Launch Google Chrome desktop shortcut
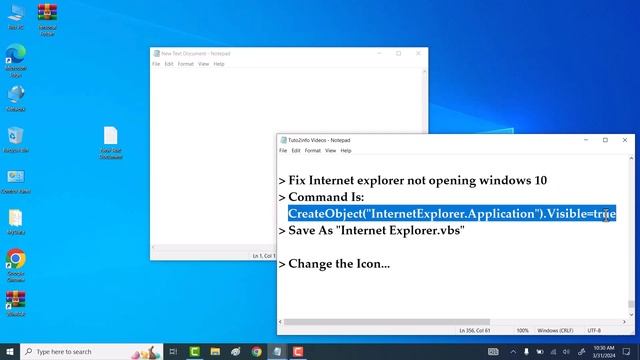The height and width of the screenshot is (360, 640). pyautogui.click(x=16, y=265)
